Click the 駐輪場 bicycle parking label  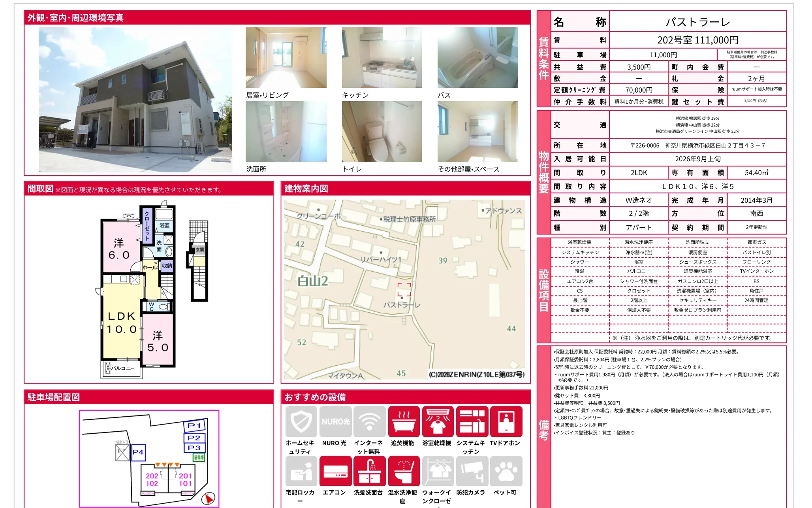click(199, 457)
